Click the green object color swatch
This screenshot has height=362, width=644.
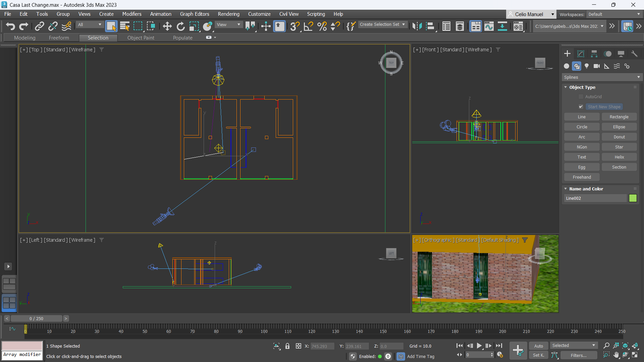click(633, 198)
